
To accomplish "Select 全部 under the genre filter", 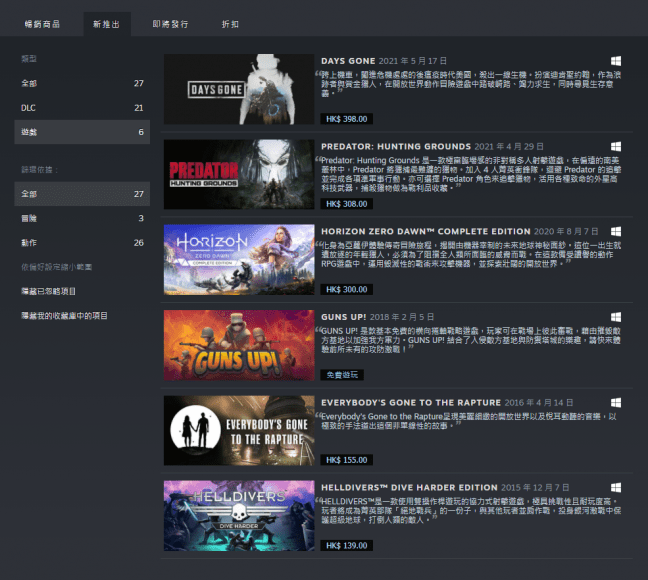I will pyautogui.click(x=82, y=193).
